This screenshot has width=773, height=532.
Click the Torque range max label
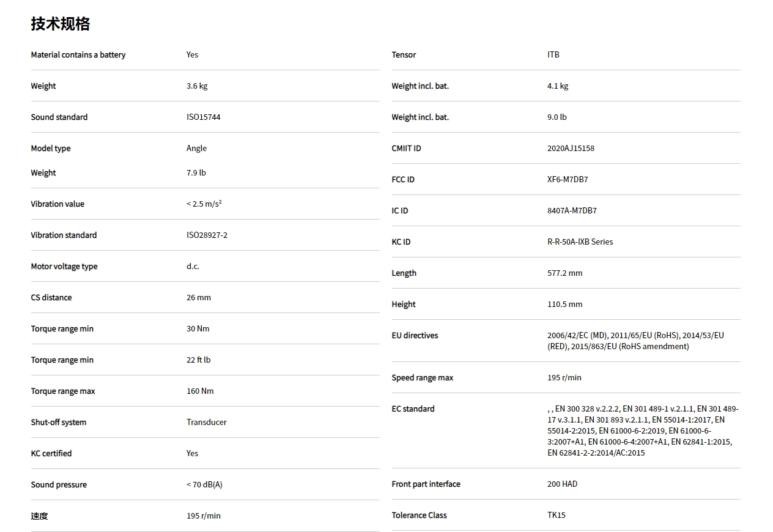tap(63, 391)
